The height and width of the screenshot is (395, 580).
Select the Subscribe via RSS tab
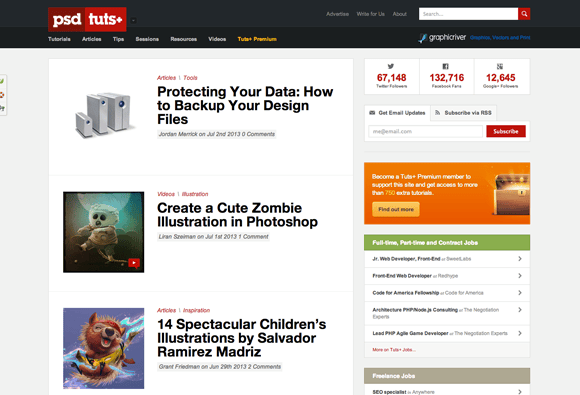[463, 113]
